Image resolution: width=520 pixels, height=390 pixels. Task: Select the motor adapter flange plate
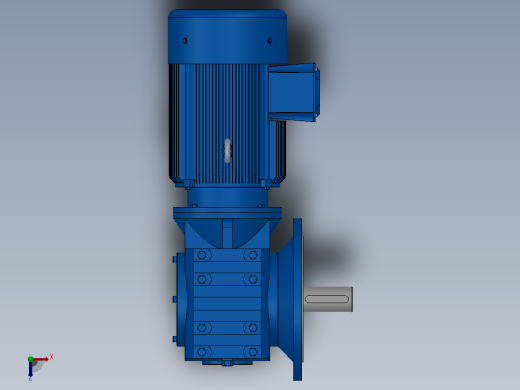[x=227, y=213]
